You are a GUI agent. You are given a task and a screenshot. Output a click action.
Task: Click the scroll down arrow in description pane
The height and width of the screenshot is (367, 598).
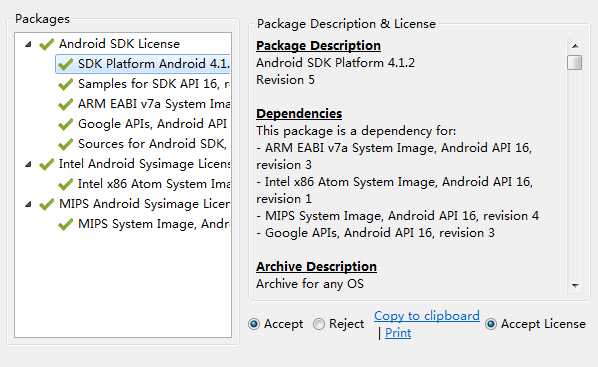575,285
